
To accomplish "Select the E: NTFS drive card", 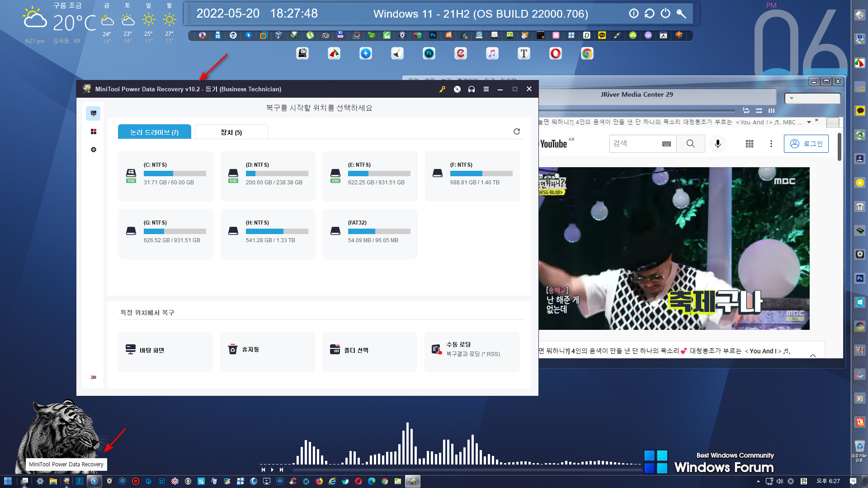I will pyautogui.click(x=370, y=176).
